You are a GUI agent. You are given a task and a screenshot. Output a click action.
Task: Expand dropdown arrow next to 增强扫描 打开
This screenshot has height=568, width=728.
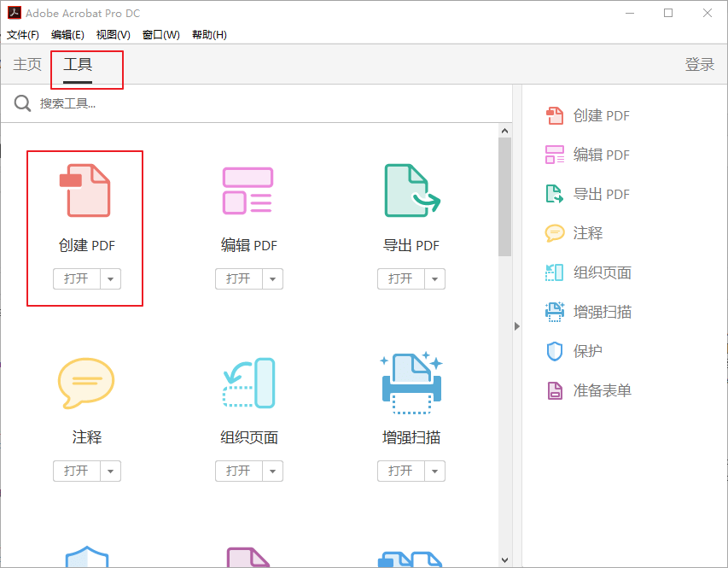pos(434,471)
